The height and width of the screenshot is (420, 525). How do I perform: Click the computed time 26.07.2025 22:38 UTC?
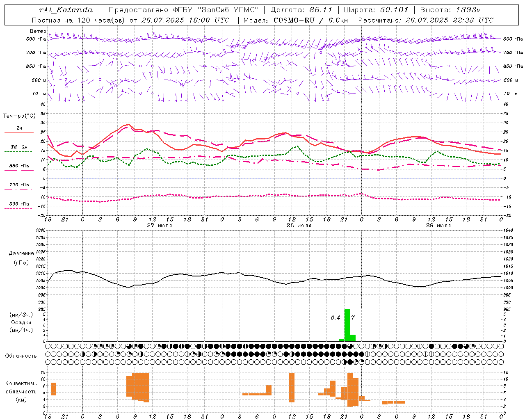(450, 20)
